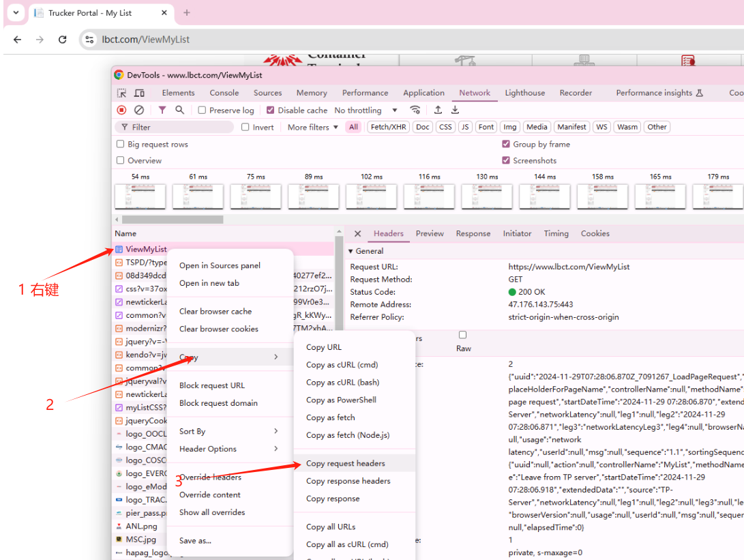This screenshot has width=744, height=560.
Task: Open the Sources panel tab
Action: pyautogui.click(x=267, y=93)
